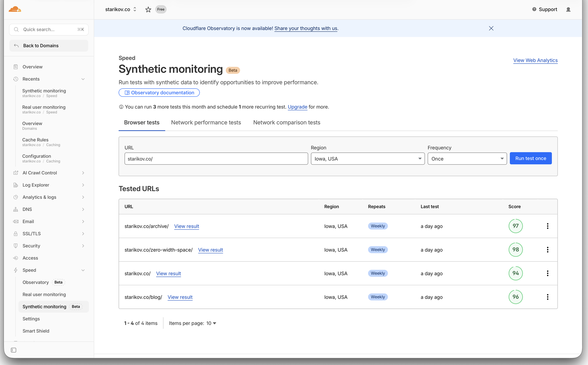
Task: Click the Run test once button
Action: [x=531, y=158]
